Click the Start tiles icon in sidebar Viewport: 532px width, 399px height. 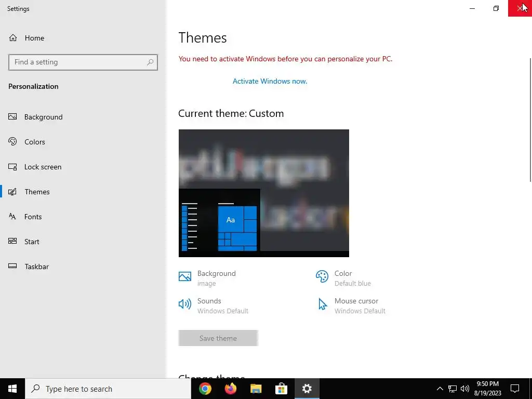tap(12, 241)
